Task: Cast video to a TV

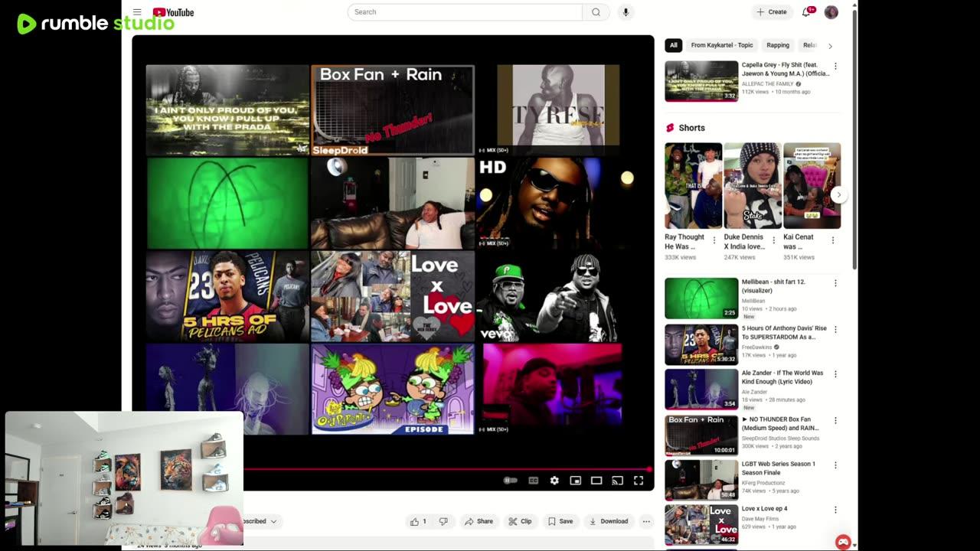Action: pos(617,481)
